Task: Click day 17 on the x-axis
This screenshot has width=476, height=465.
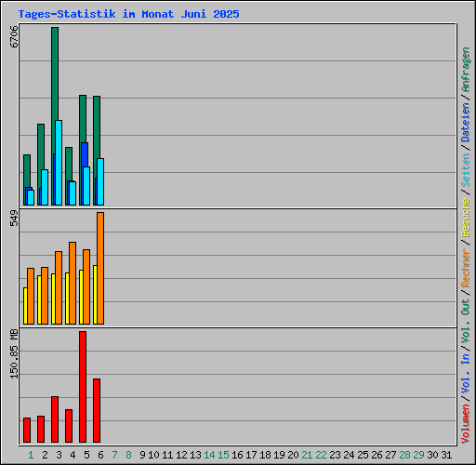Action: (x=251, y=455)
